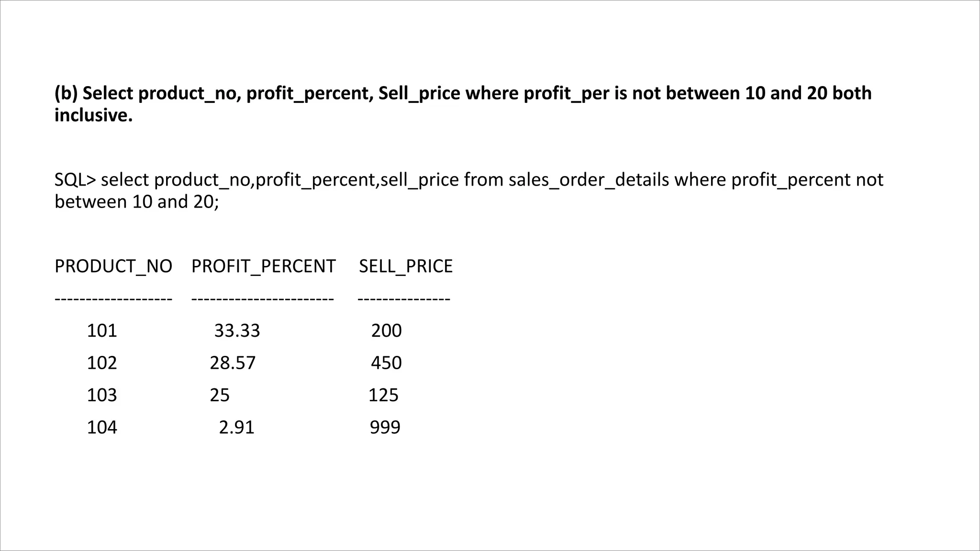
Task: Click the dashed line under SELL_PRICE
Action: (x=403, y=299)
